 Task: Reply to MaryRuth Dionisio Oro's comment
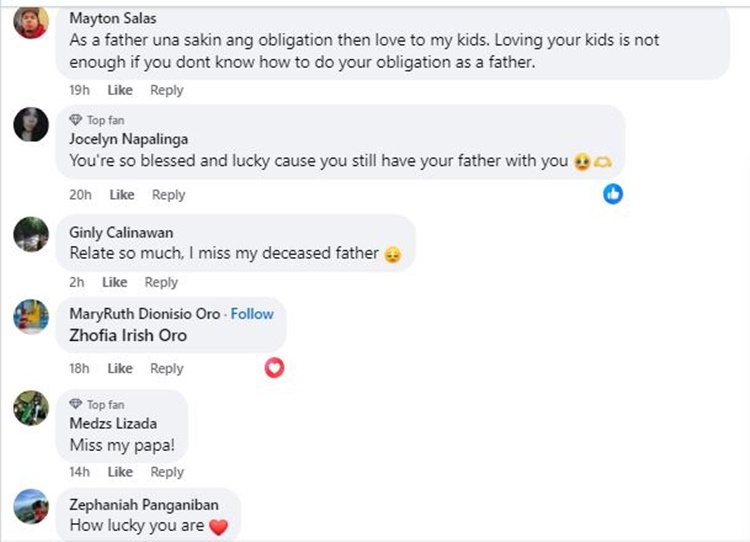tap(167, 368)
